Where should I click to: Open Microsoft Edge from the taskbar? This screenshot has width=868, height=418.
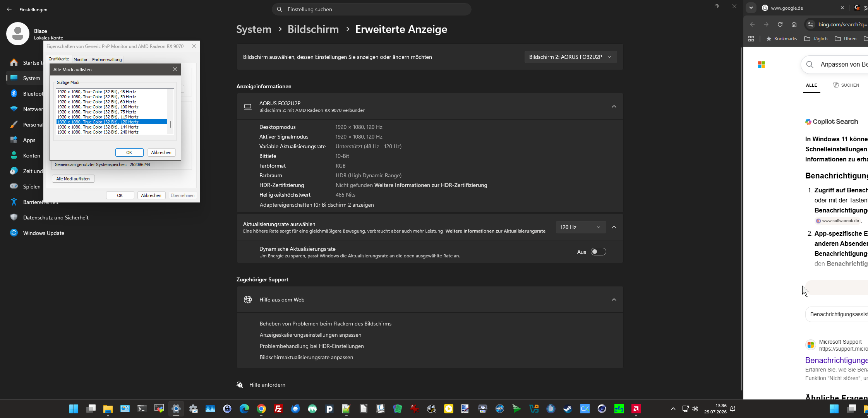[244, 409]
